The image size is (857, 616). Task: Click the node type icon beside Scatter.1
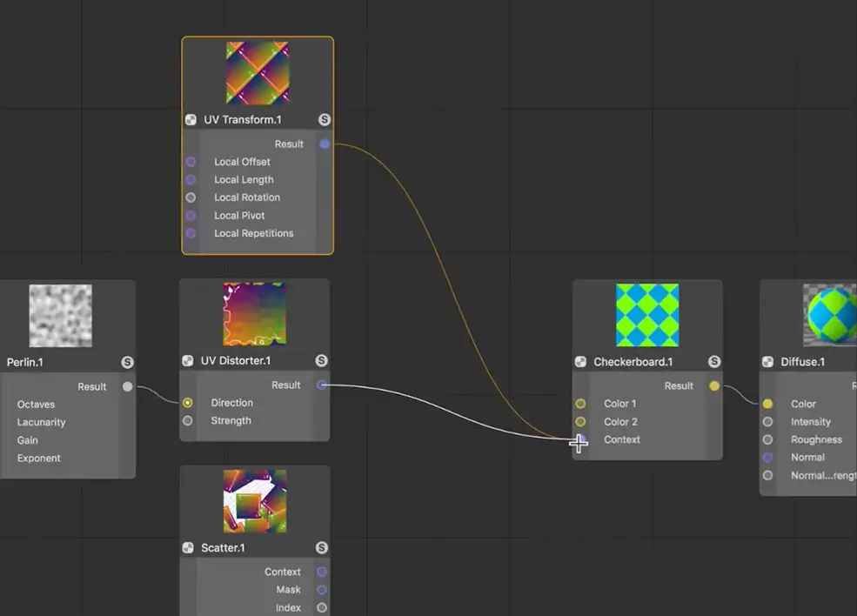tap(187, 547)
